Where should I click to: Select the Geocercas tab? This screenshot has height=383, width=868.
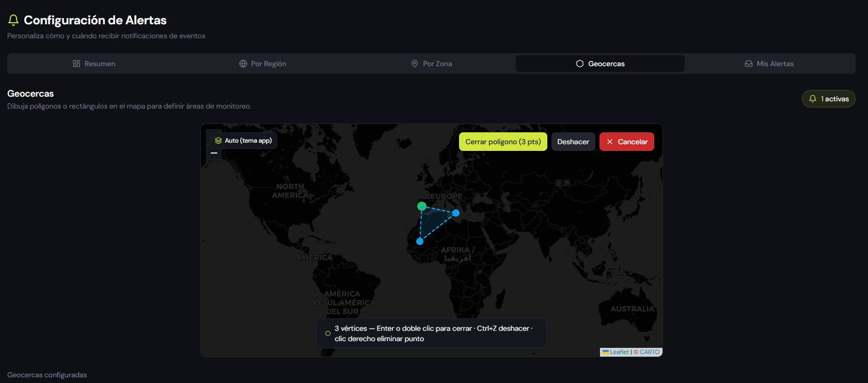pyautogui.click(x=600, y=64)
